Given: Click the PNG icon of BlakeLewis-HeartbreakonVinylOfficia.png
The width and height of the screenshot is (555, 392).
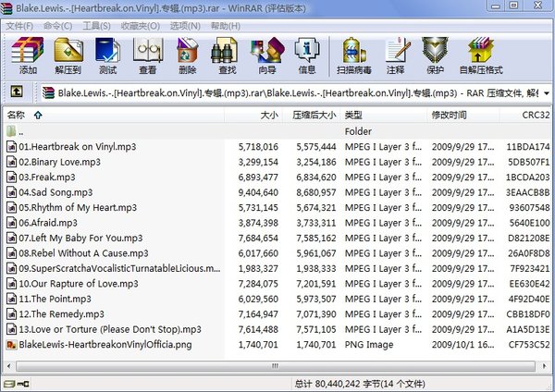Looking at the screenshot, I should (12, 344).
